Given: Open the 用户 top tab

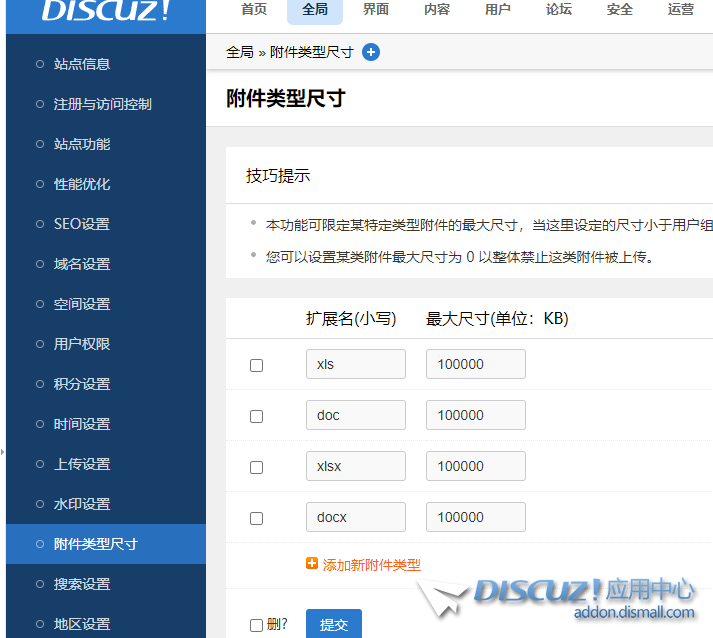Looking at the screenshot, I should click(497, 10).
